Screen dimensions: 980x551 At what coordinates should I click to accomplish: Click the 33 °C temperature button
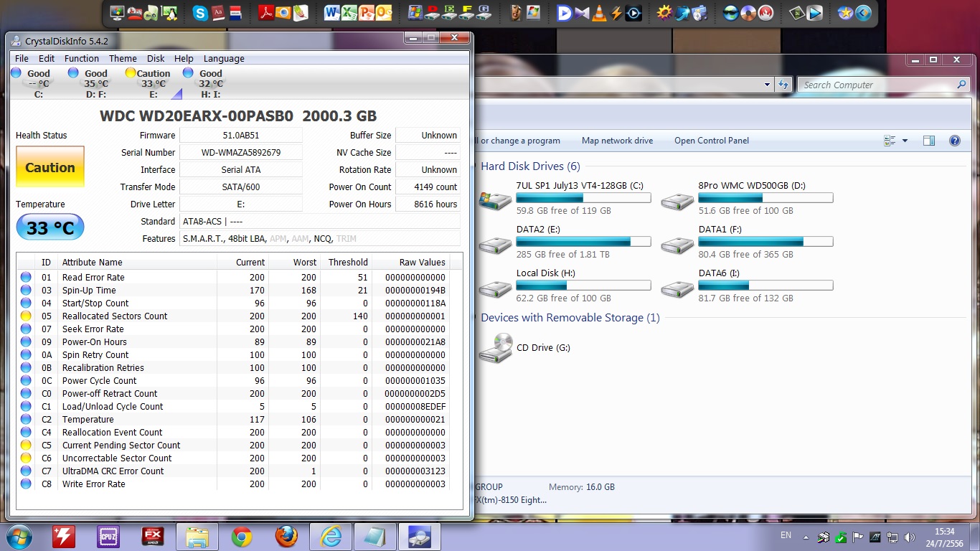click(x=50, y=227)
